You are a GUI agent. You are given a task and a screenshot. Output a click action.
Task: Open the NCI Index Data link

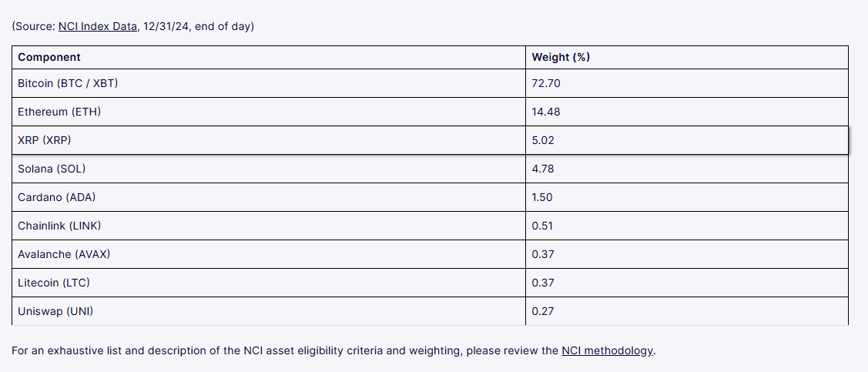pyautogui.click(x=97, y=27)
